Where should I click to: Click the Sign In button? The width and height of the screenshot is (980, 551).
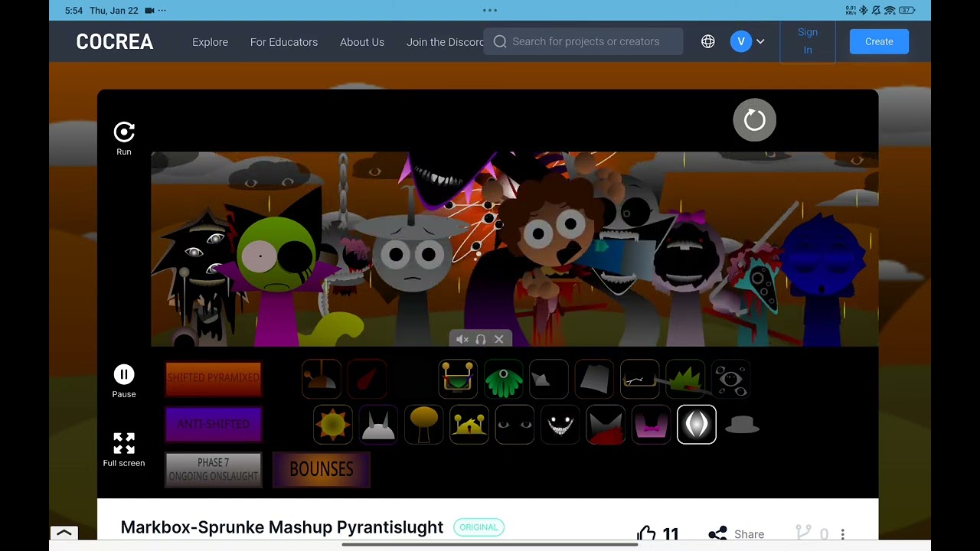click(808, 41)
